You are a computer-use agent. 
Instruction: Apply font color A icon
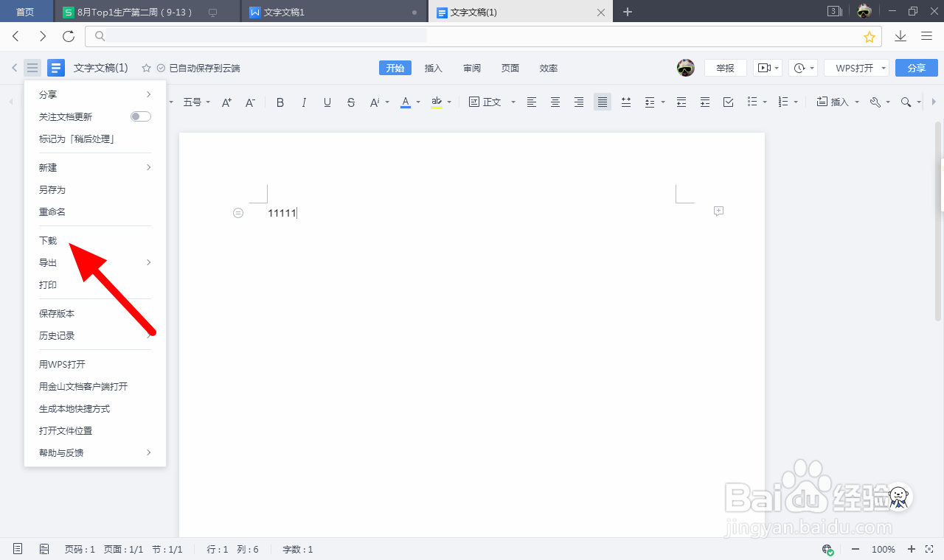[405, 102]
